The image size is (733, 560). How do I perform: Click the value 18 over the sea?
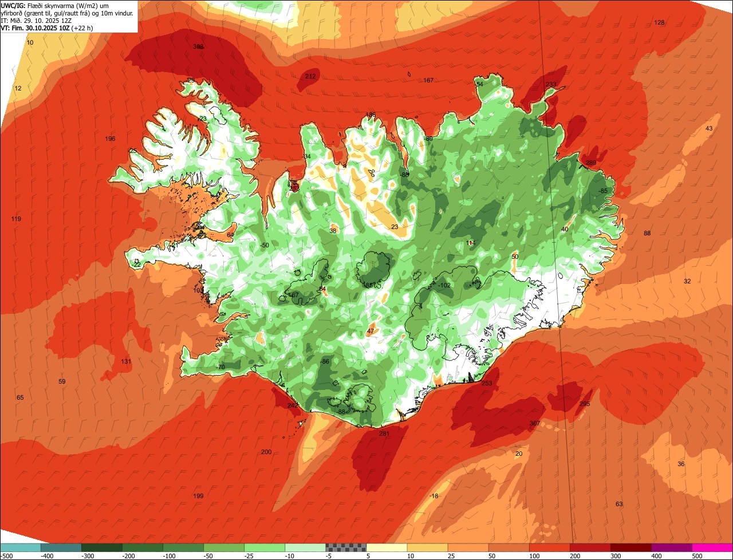tap(435, 496)
